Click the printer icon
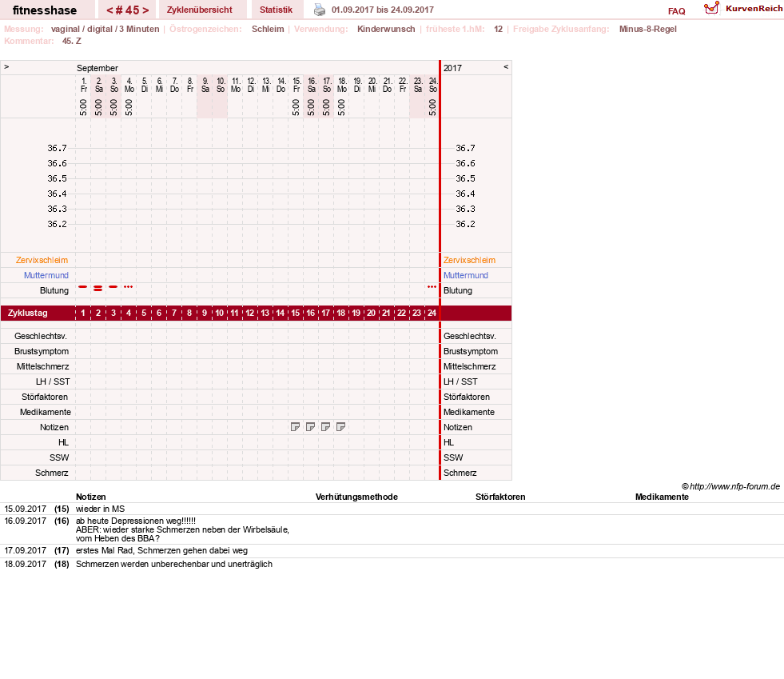The width and height of the screenshot is (784, 679). click(320, 10)
